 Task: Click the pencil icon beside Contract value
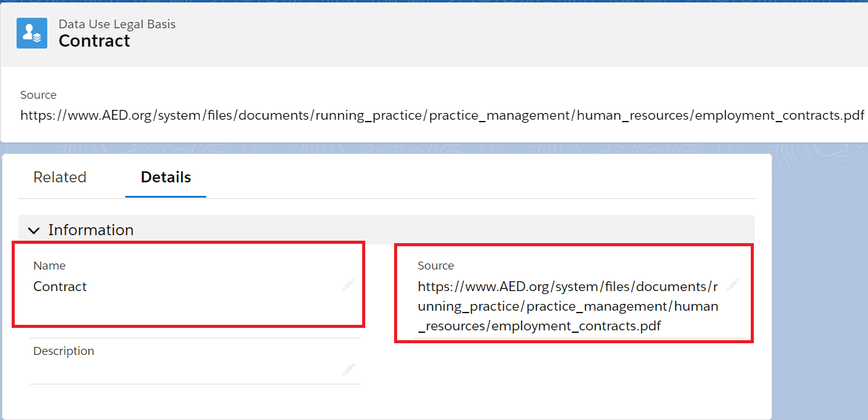(x=348, y=284)
